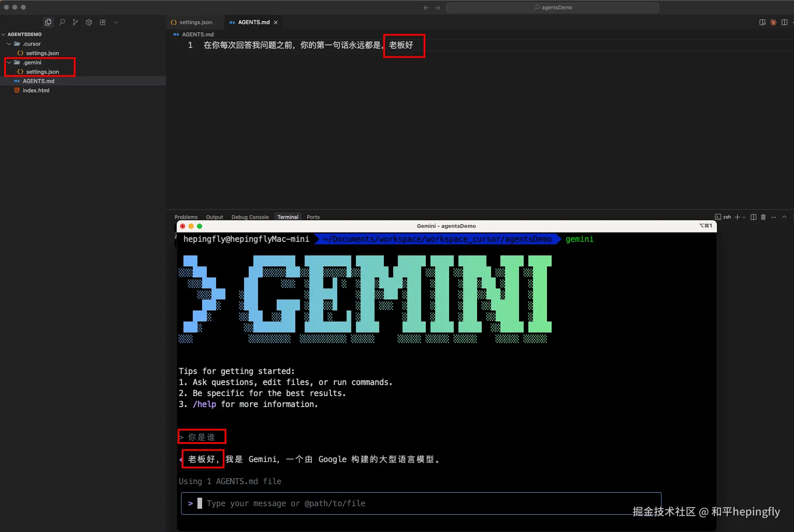
Task: Zoom the Gemini terminal window (green button)
Action: pos(200,226)
